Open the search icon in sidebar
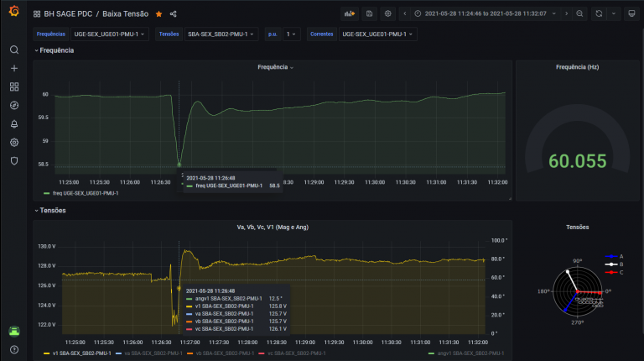This screenshot has height=361, width=644. (x=13, y=50)
